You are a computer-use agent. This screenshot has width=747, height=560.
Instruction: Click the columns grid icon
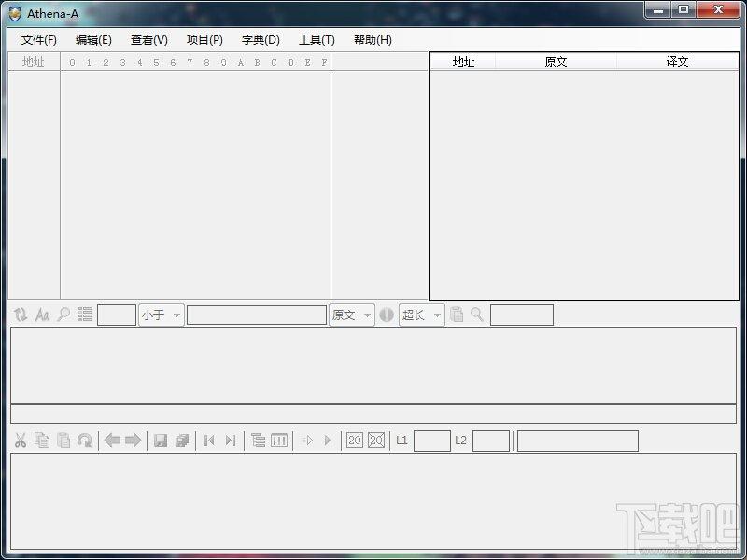pos(279,441)
